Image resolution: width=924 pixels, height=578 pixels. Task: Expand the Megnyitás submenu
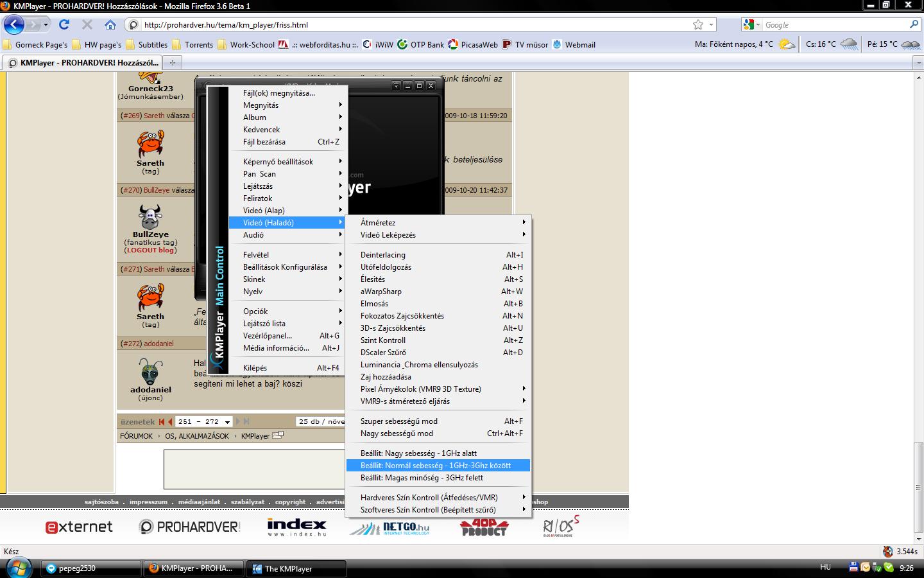click(289, 105)
